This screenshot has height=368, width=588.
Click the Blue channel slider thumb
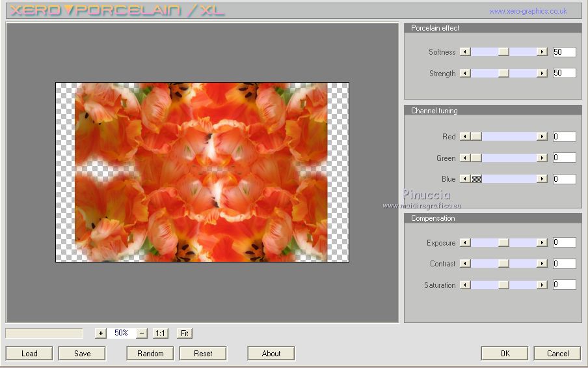pyautogui.click(x=476, y=179)
